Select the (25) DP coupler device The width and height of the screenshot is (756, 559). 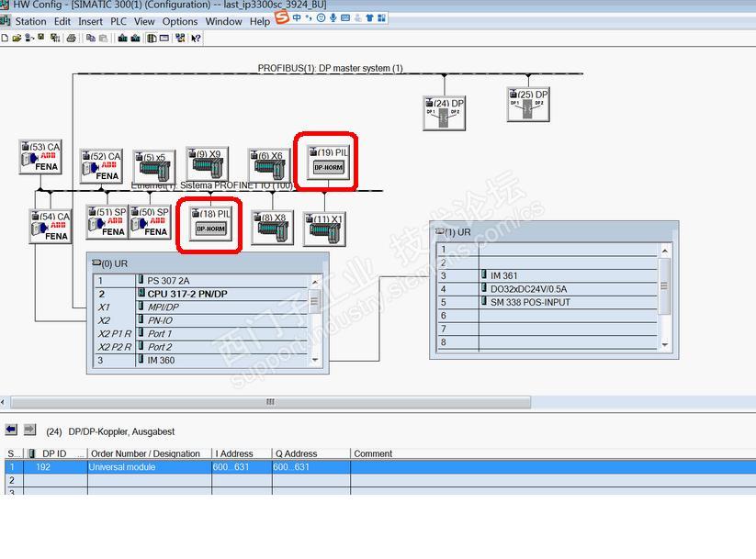coord(528,105)
